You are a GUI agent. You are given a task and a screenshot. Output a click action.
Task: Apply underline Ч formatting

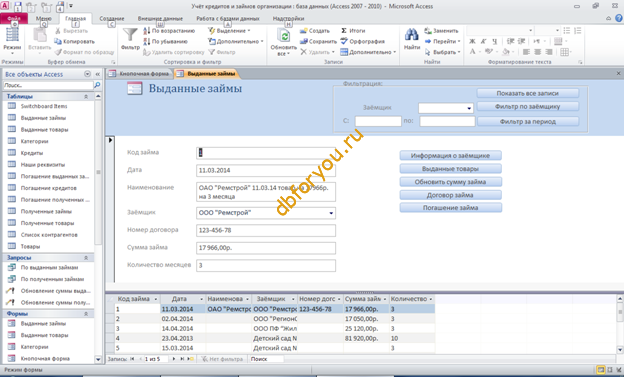[x=495, y=41]
